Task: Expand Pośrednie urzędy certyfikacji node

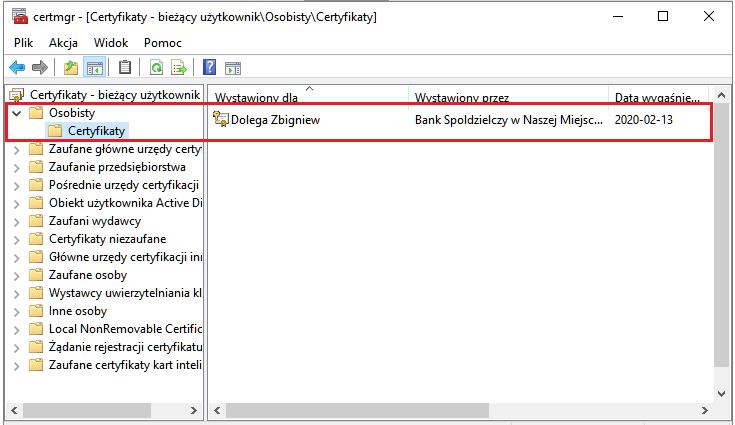Action: pos(16,186)
